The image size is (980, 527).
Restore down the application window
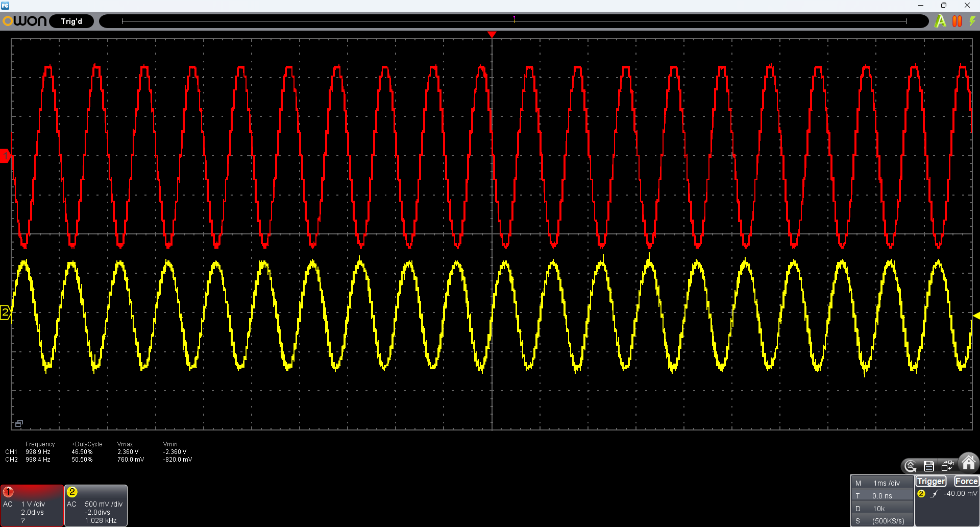pyautogui.click(x=944, y=5)
